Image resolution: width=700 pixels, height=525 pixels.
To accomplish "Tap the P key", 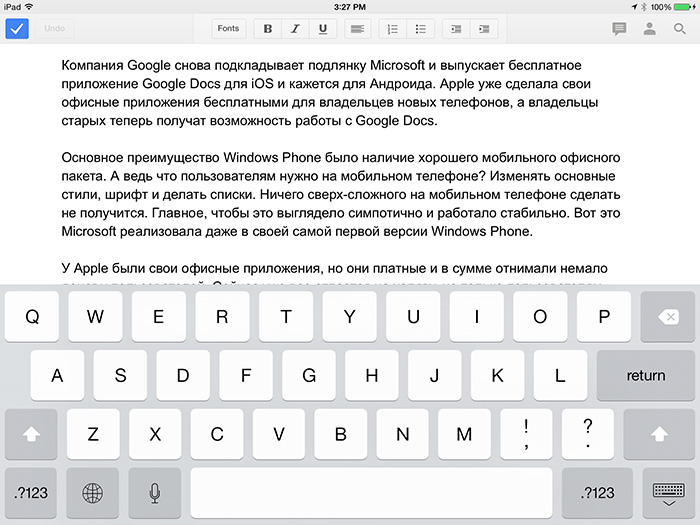I will click(x=604, y=317).
